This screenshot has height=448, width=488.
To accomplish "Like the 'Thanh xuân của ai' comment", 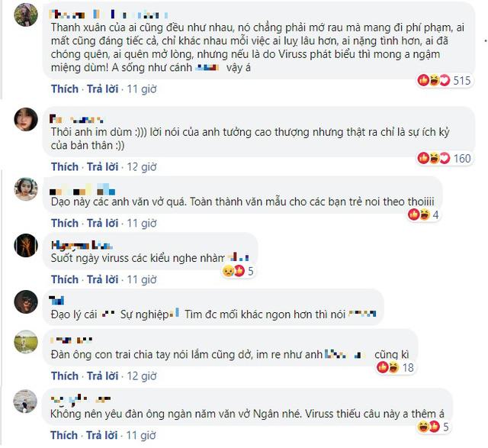I will coord(65,89).
